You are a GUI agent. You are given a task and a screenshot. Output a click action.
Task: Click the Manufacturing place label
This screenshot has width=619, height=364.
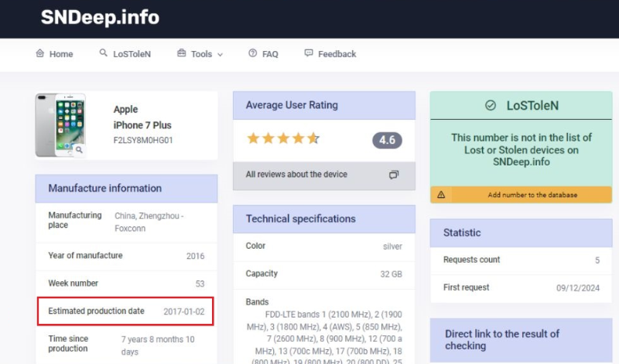[74, 220]
